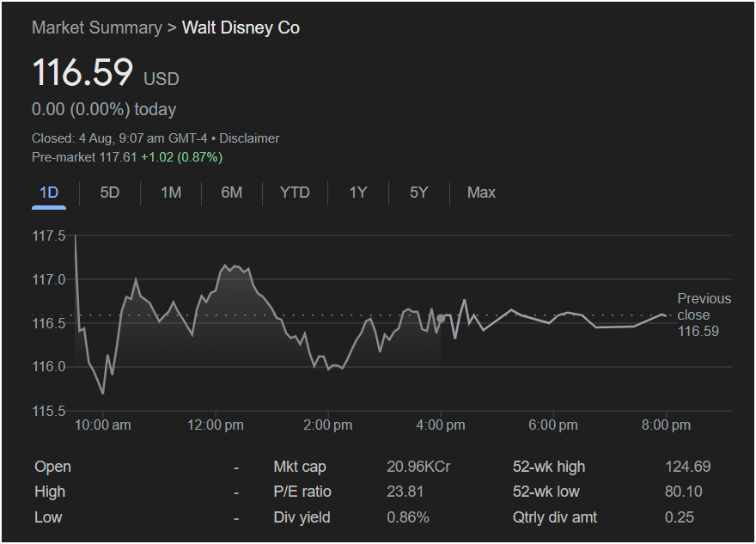Image resolution: width=756 pixels, height=544 pixels.
Task: Click the 0.86% dividend yield value
Action: 408,517
